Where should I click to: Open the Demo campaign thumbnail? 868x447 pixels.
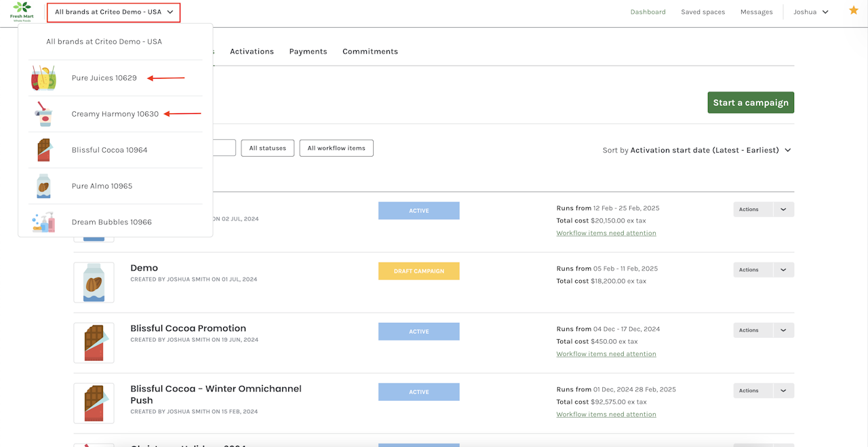pyautogui.click(x=94, y=282)
